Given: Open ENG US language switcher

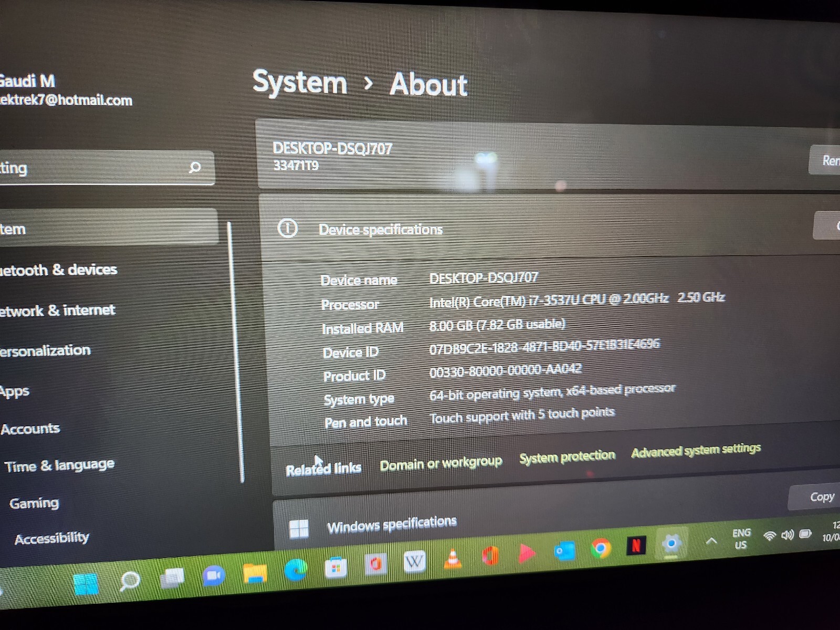Looking at the screenshot, I should (741, 539).
